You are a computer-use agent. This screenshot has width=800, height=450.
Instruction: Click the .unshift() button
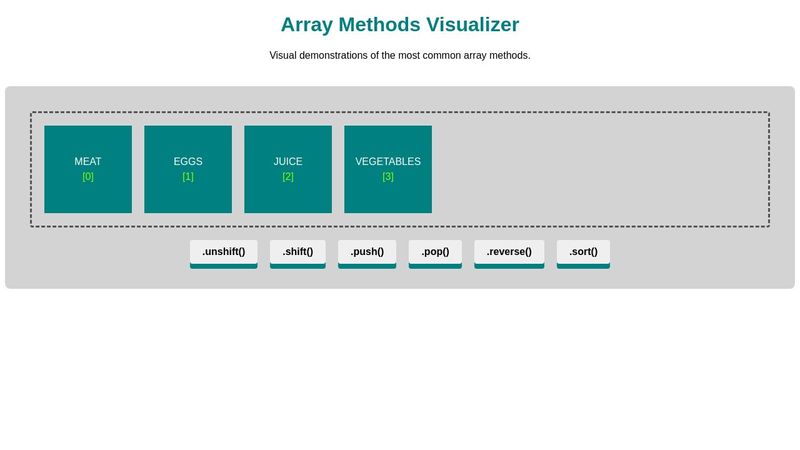[x=223, y=254]
